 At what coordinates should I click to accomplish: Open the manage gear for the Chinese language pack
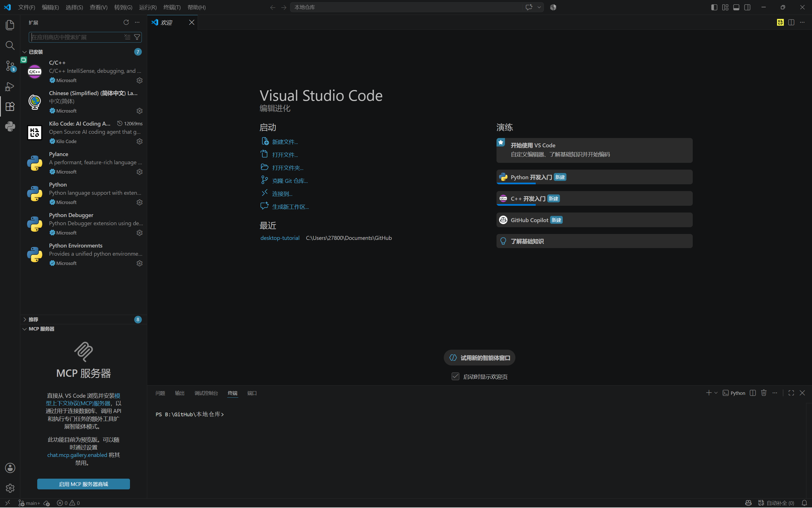(x=140, y=111)
